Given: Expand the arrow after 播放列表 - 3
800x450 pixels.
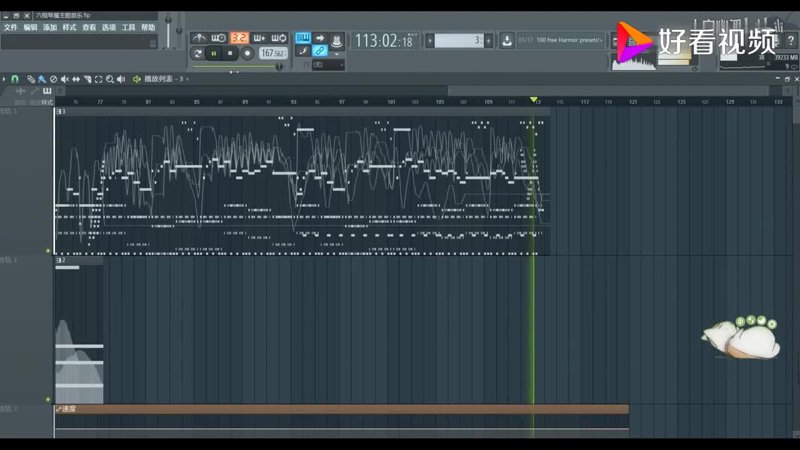Looking at the screenshot, I should click(x=187, y=79).
